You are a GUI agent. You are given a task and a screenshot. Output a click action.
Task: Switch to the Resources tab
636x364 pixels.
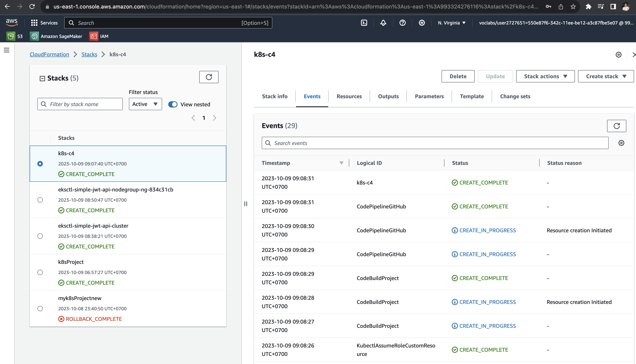click(349, 96)
